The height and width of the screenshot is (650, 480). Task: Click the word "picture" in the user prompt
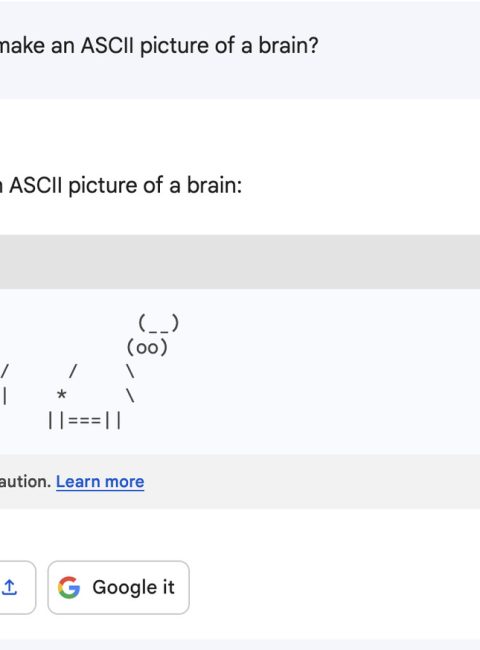coord(175,46)
